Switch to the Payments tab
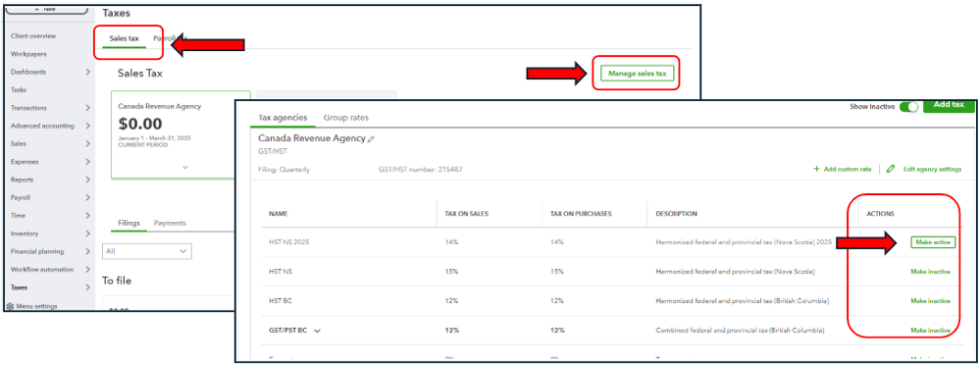 pyautogui.click(x=170, y=223)
